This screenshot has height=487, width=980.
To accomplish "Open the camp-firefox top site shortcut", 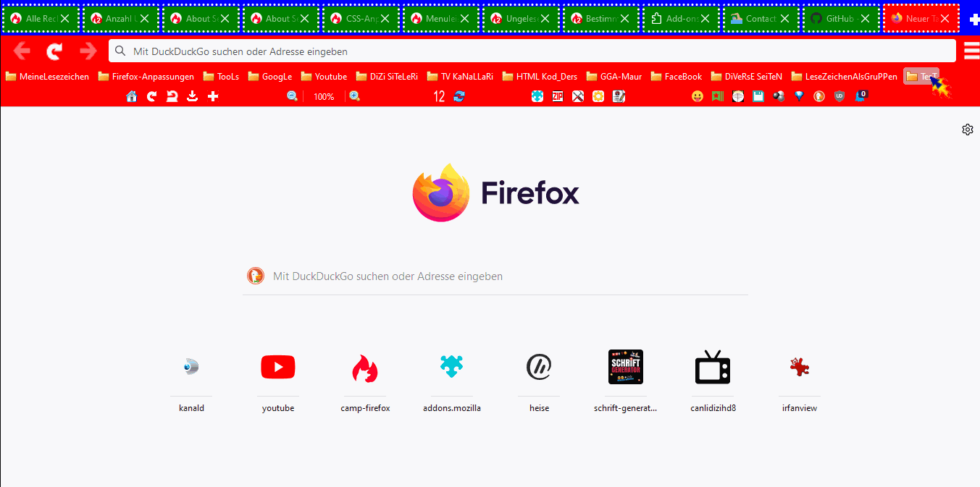I will [365, 381].
